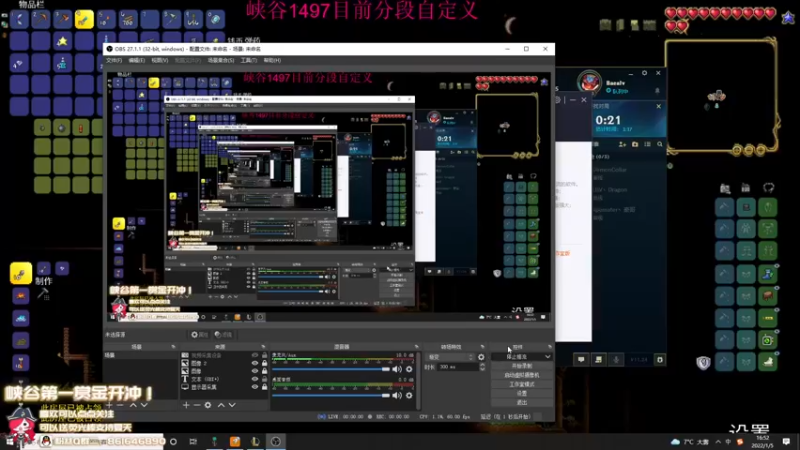800x450 pixels.
Task: Mute the 桌面音频 mixer channel
Action: click(397, 395)
